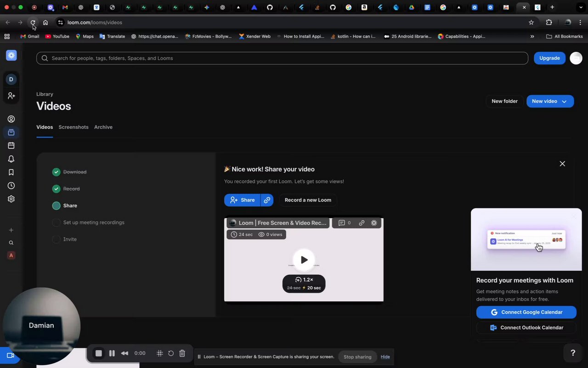This screenshot has height=368, width=588.
Task: Pause the recording
Action: coord(112,353)
